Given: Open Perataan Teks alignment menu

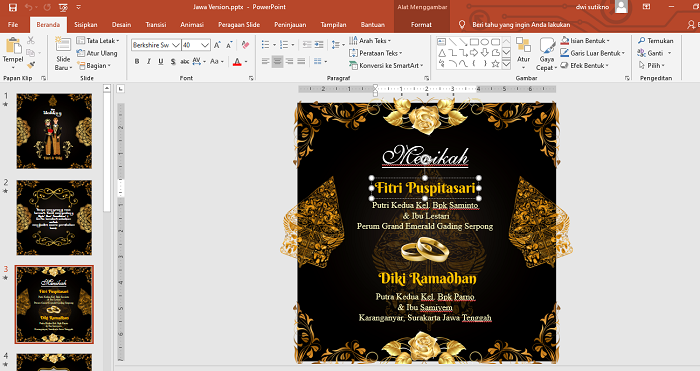Looking at the screenshot, I should click(375, 53).
